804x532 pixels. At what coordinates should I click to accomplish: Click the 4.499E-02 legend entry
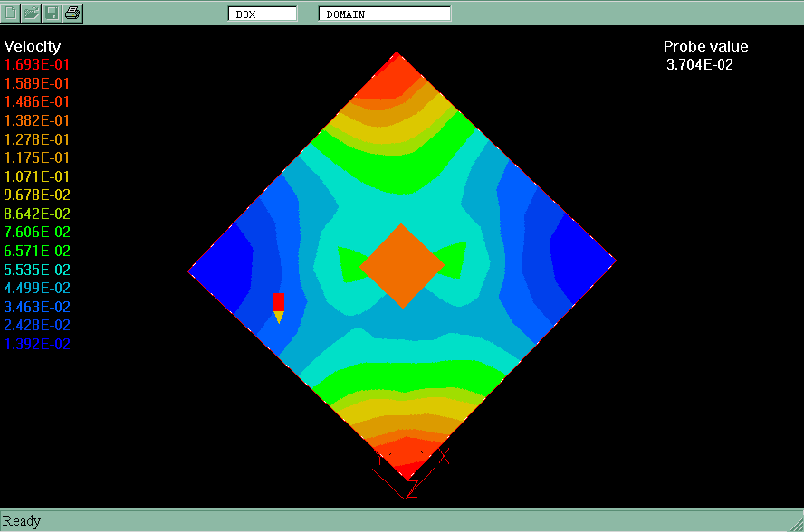pos(37,288)
